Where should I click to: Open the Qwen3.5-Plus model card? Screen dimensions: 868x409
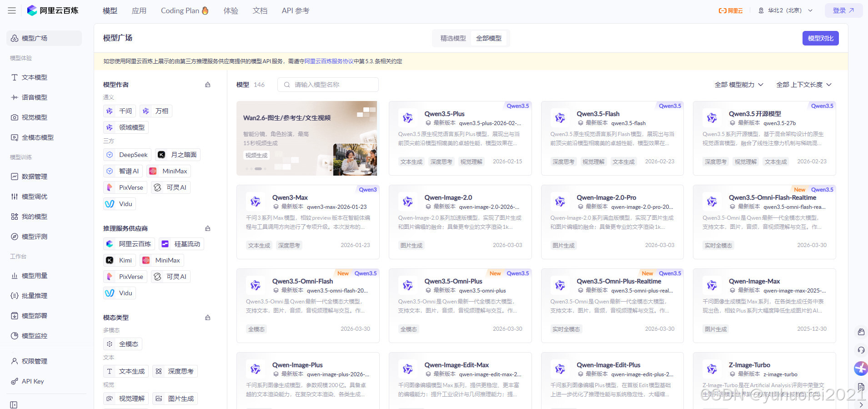pyautogui.click(x=460, y=138)
